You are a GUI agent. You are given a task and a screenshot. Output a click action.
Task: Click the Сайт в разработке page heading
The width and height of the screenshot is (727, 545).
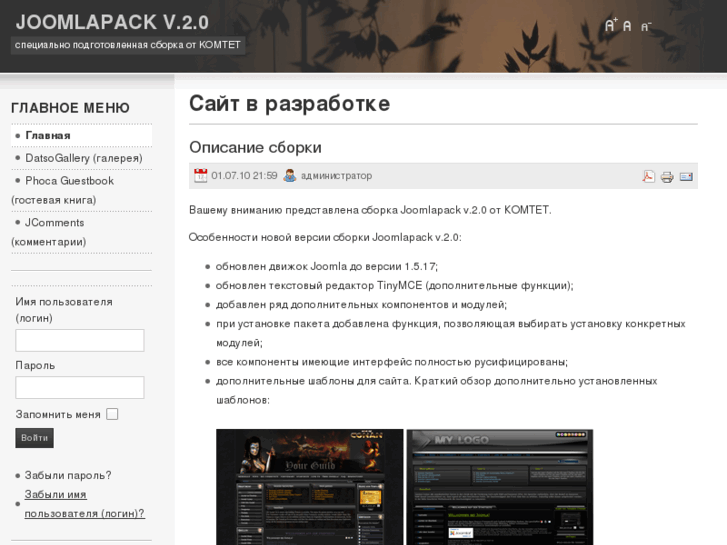click(289, 103)
